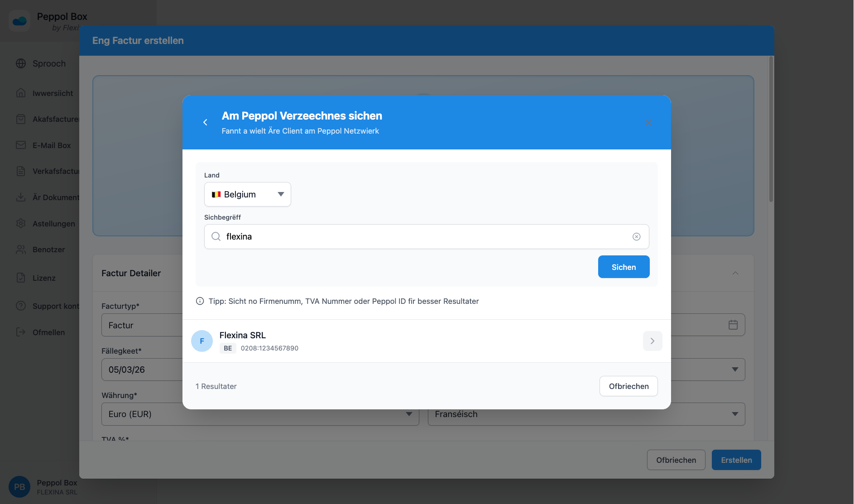This screenshot has width=854, height=504.
Task: Select the Iwwersiicht home icon
Action: point(53,93)
